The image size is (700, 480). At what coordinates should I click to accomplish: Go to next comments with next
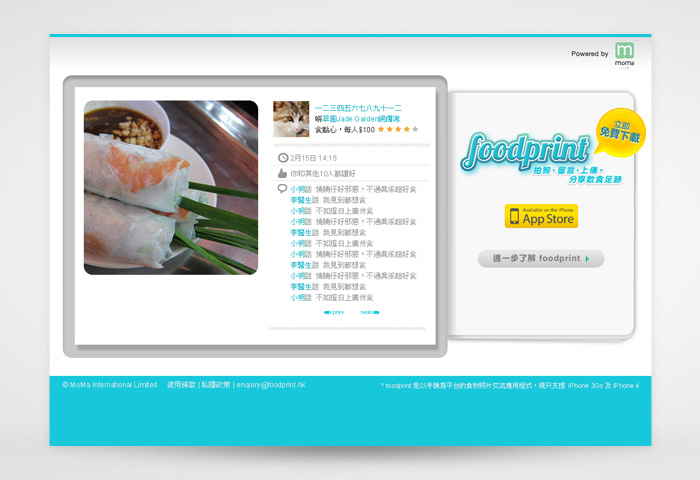370,313
